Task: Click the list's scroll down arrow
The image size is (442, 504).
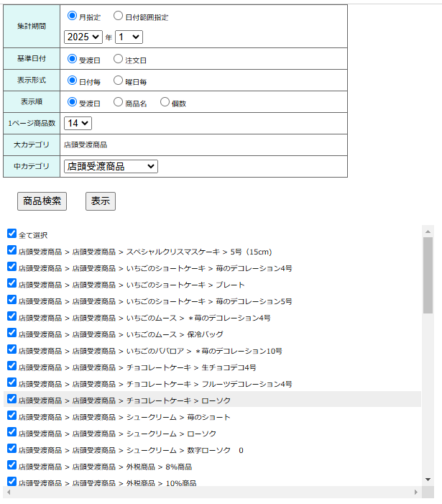Action: (428, 479)
